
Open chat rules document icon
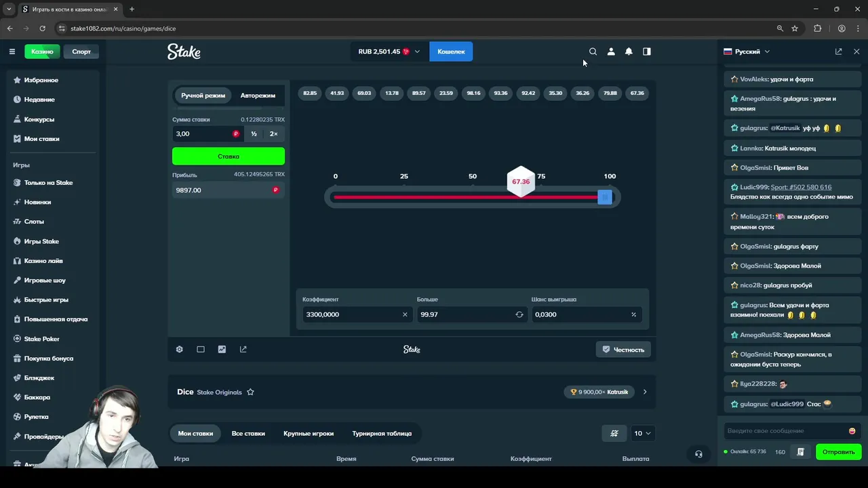801,451
